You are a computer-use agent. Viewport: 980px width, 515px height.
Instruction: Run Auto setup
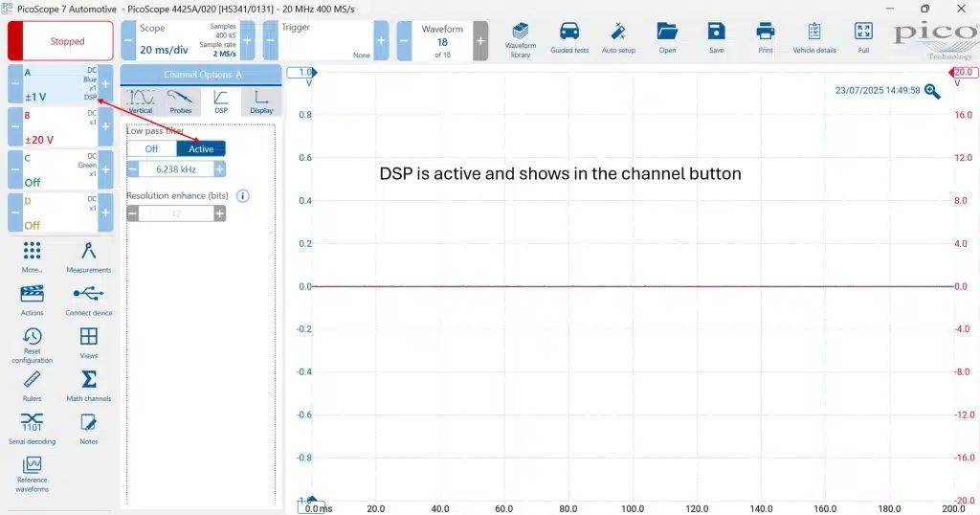[618, 38]
